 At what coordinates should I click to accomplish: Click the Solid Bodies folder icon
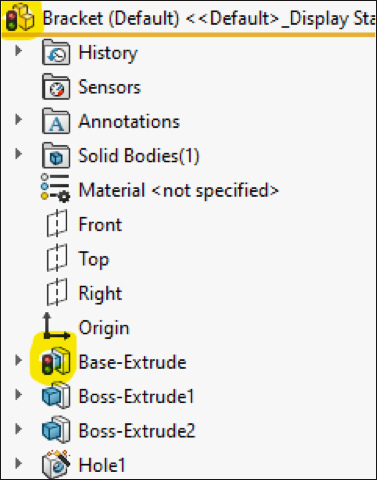tap(56, 155)
